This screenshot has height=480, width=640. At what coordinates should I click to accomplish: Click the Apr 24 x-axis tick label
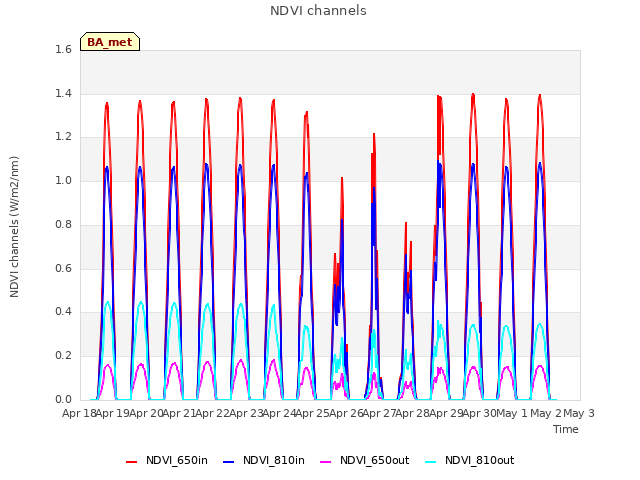coord(279,413)
